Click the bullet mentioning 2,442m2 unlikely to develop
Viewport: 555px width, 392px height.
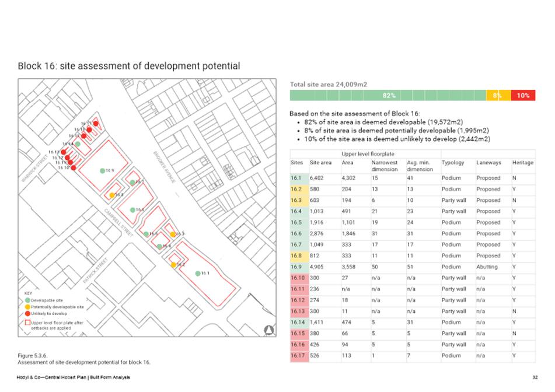click(x=397, y=139)
